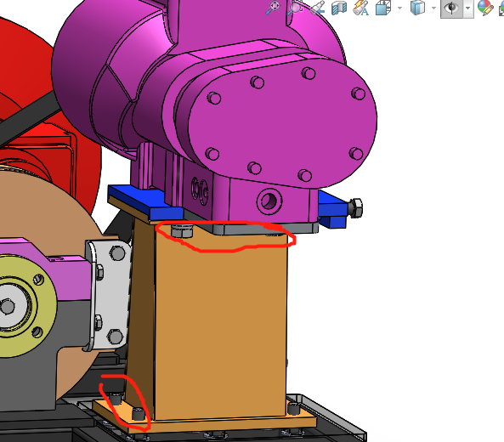This screenshot has height=442, width=504.
Task: Activate the Zoom to Area tool
Action: coord(295,7)
